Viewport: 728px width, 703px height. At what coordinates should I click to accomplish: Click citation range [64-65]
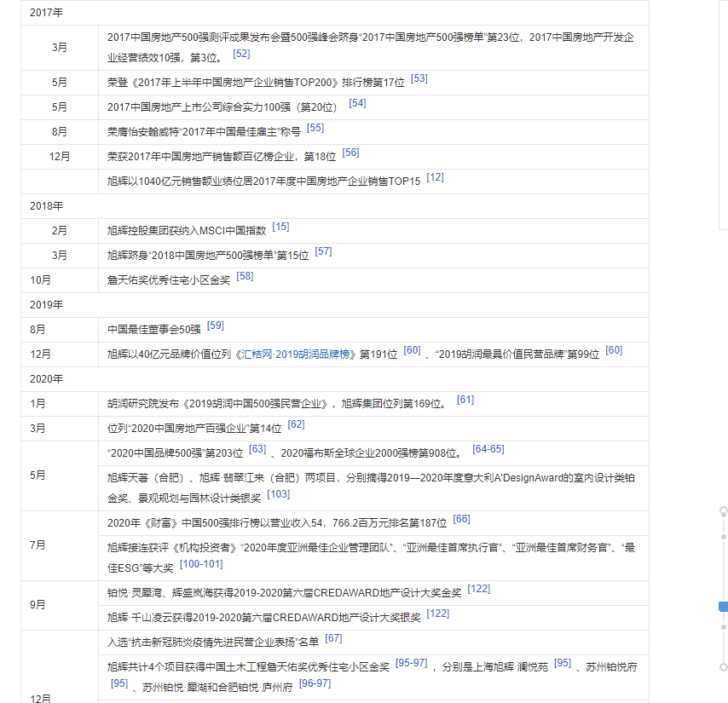[x=488, y=449]
